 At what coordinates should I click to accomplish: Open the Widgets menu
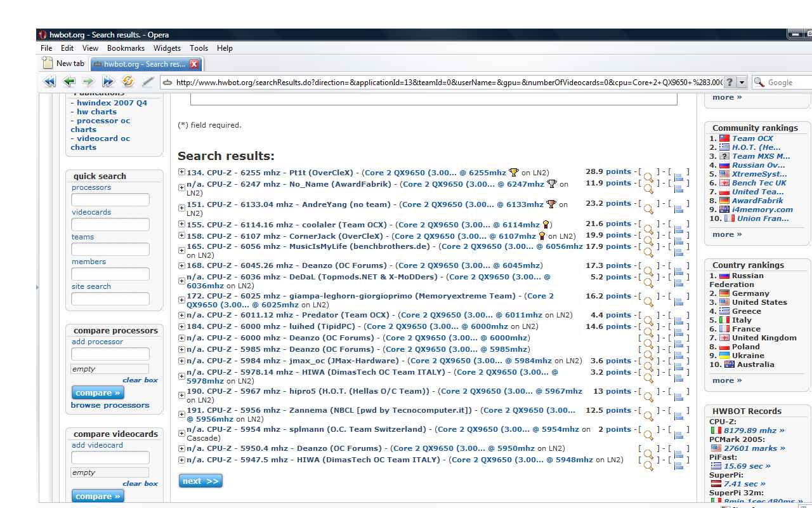(167, 48)
